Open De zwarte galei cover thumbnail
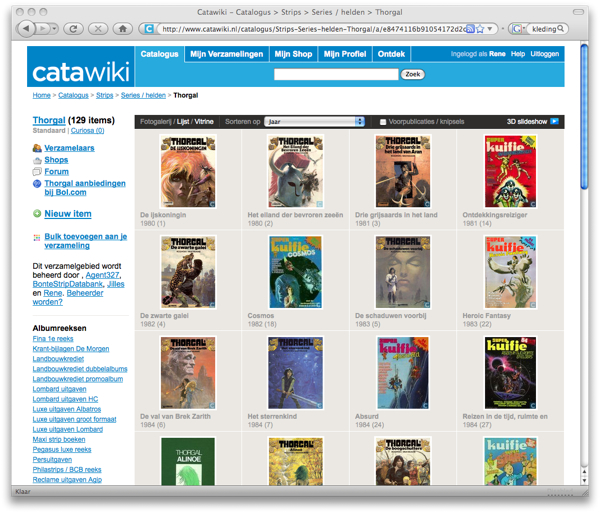 coord(188,272)
